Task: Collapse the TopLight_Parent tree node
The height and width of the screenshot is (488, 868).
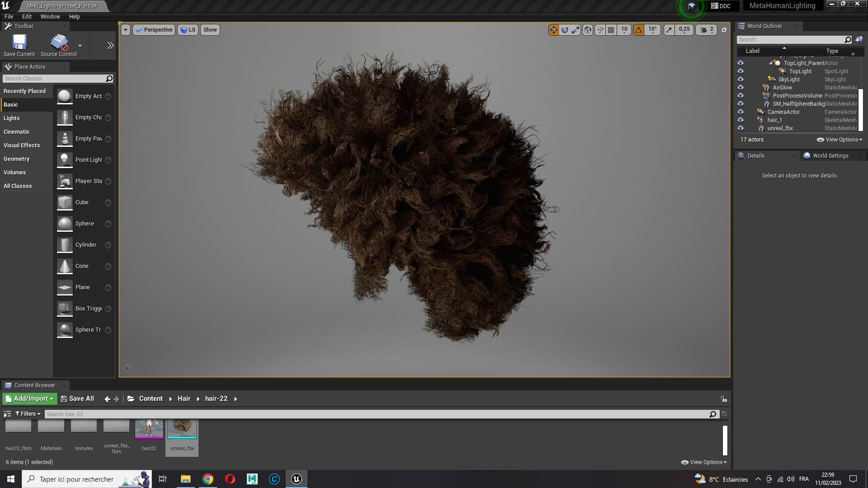Action: tap(770, 63)
